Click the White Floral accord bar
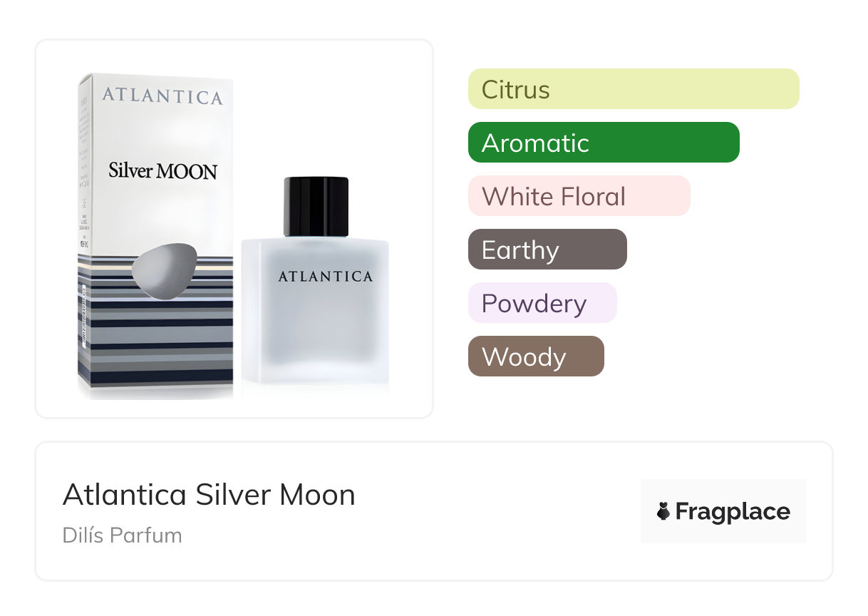The height and width of the screenshot is (616, 868). [579, 196]
